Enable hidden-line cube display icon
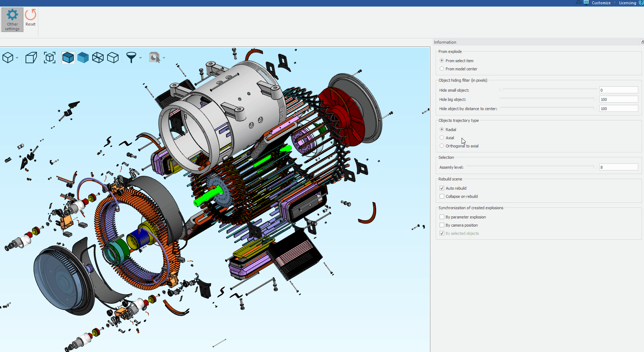This screenshot has width=644, height=352. (x=113, y=58)
